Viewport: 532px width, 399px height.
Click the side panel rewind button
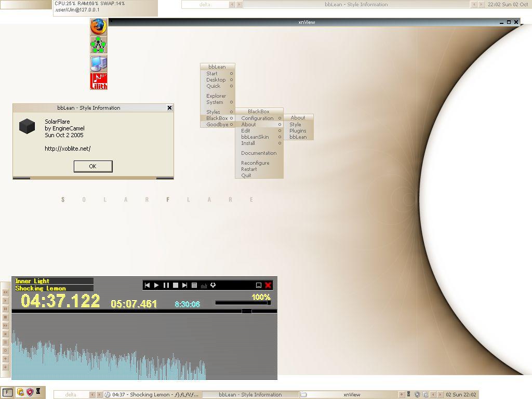pyautogui.click(x=5, y=292)
